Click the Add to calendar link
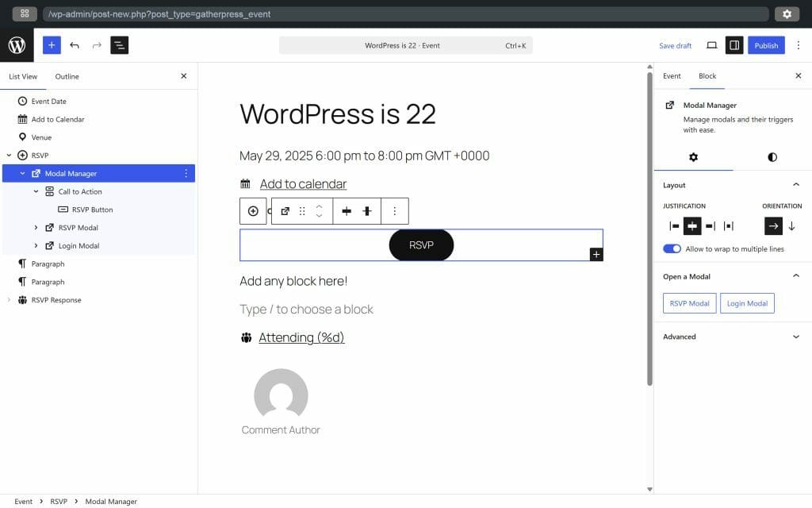This screenshot has width=812, height=508. [x=303, y=184]
